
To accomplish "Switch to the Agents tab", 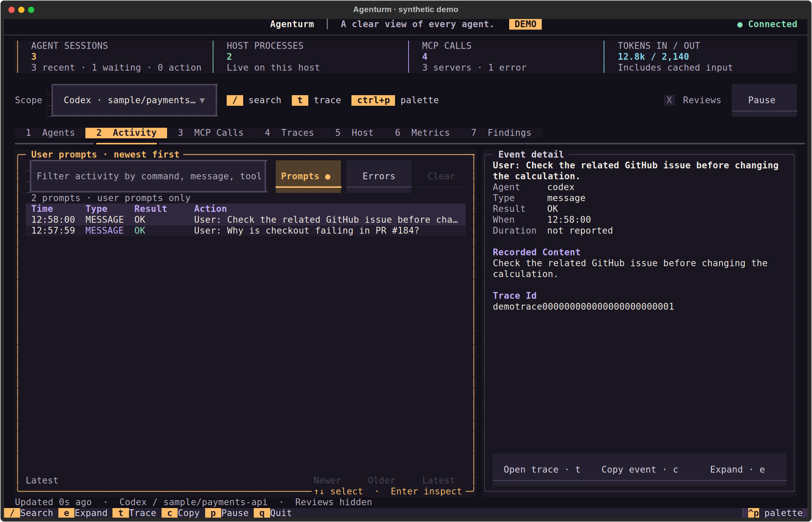I will click(x=50, y=133).
